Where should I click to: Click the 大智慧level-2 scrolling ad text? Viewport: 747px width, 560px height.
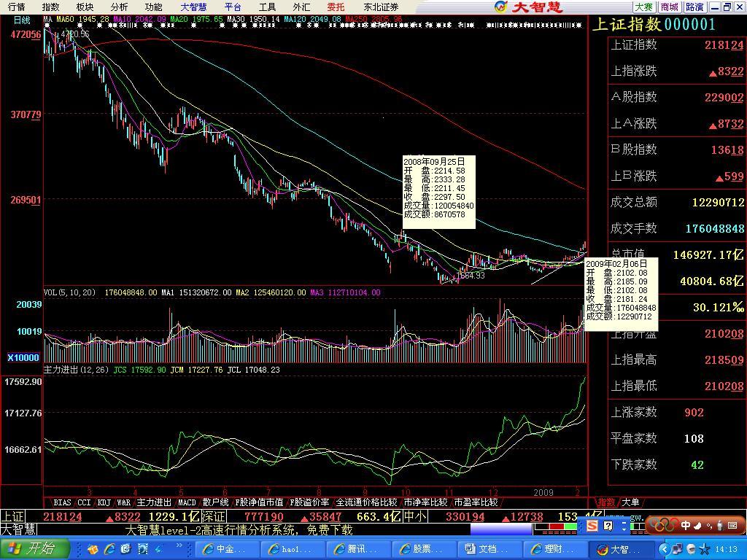pyautogui.click(x=239, y=529)
